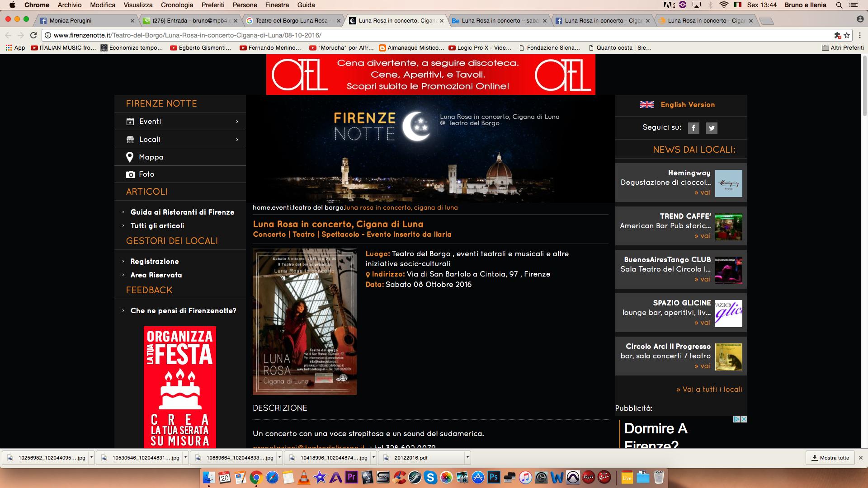Open Safari from the dock

click(272, 477)
